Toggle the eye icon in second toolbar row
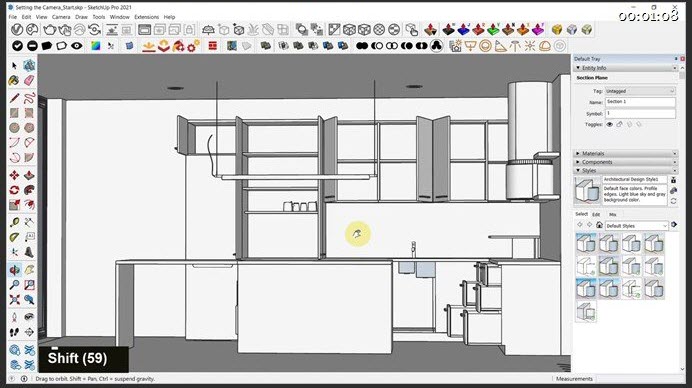 (77, 45)
